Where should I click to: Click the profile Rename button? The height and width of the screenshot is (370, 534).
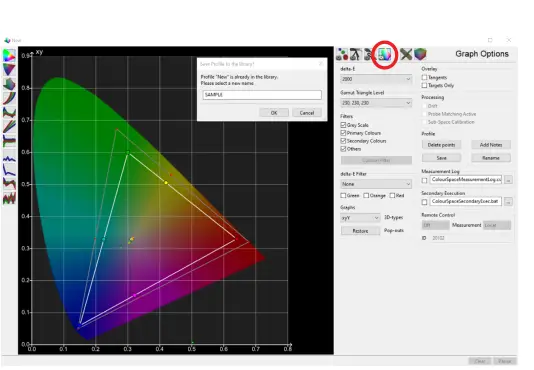click(491, 158)
